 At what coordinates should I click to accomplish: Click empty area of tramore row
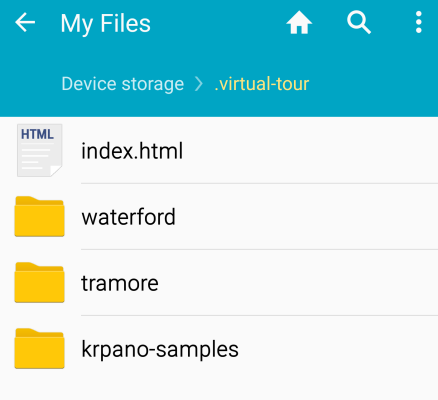pos(300,283)
